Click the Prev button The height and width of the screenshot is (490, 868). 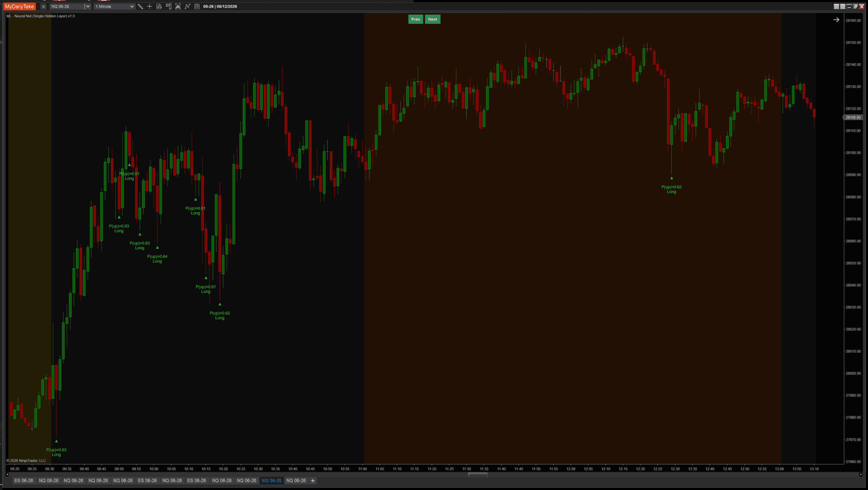(x=415, y=19)
